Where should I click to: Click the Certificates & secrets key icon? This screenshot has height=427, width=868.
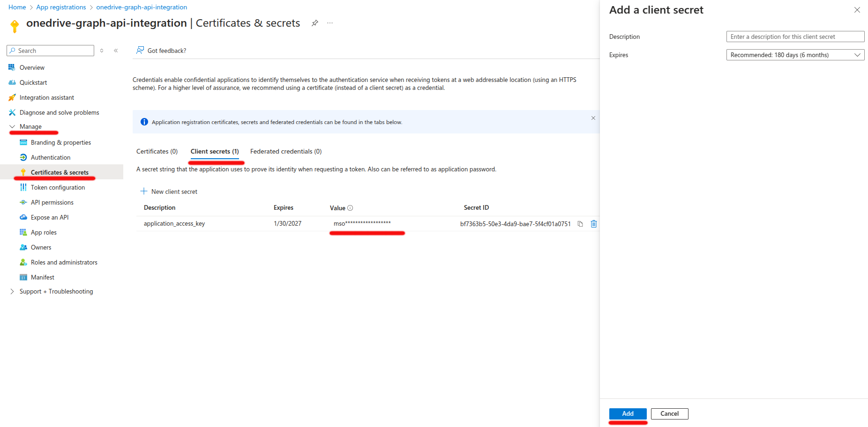pos(23,172)
